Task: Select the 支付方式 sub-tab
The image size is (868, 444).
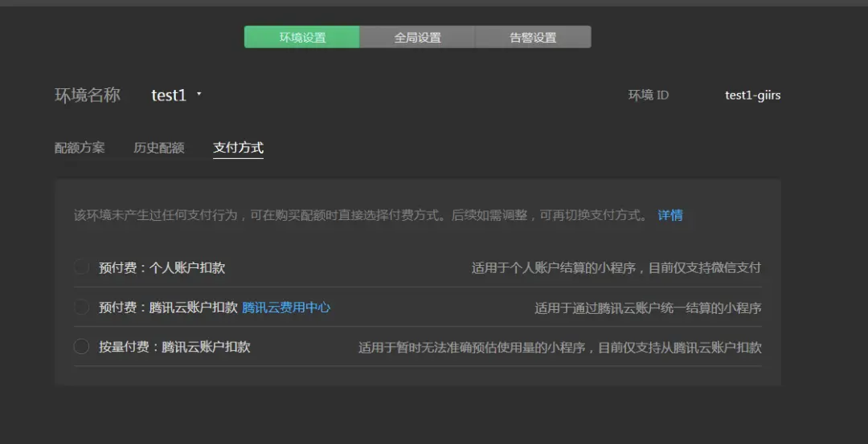Action: click(238, 148)
